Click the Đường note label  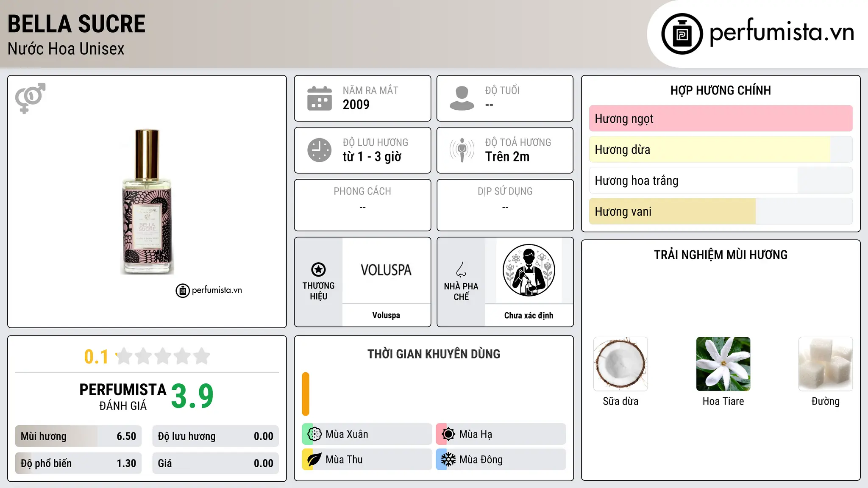click(826, 401)
